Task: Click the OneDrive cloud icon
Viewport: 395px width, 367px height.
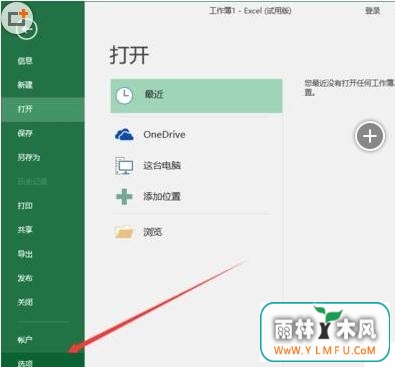Action: click(x=124, y=135)
